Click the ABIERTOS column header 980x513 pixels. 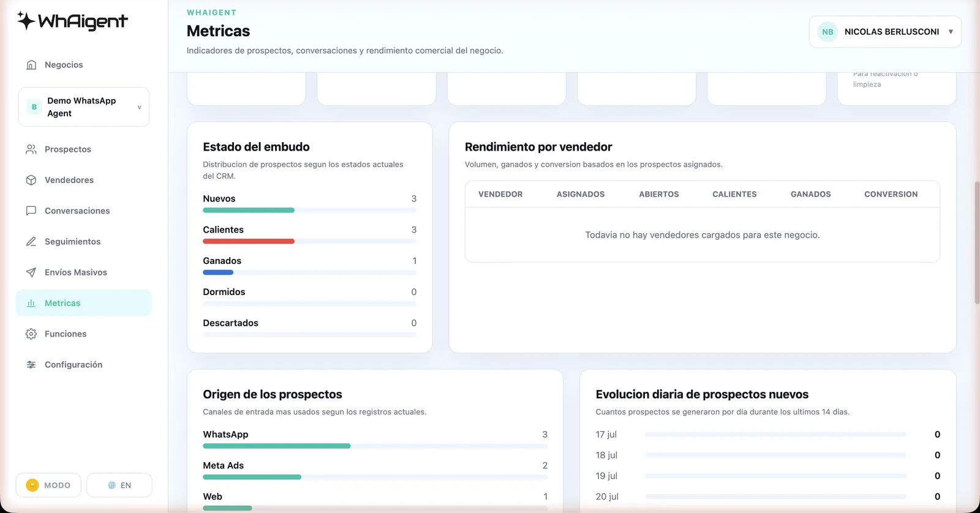[659, 194]
